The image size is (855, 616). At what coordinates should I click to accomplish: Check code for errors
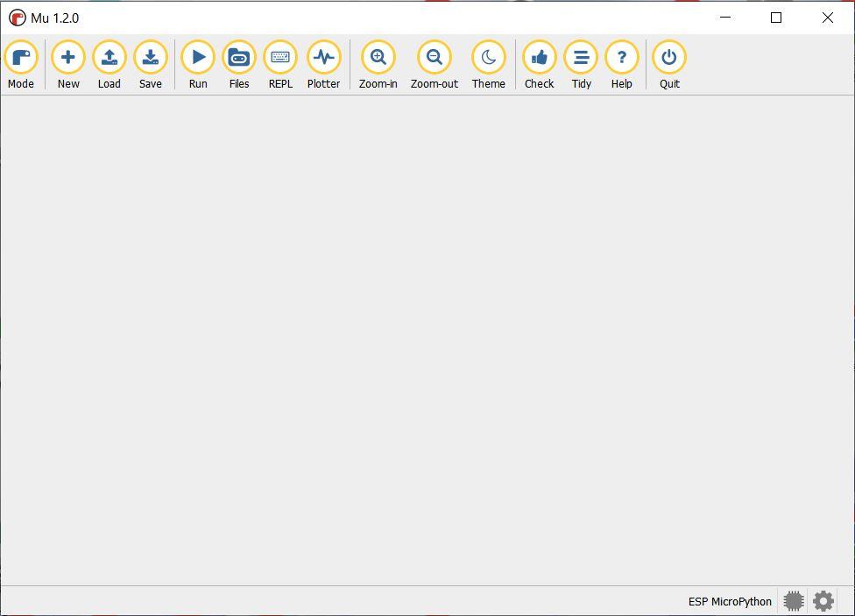click(540, 64)
